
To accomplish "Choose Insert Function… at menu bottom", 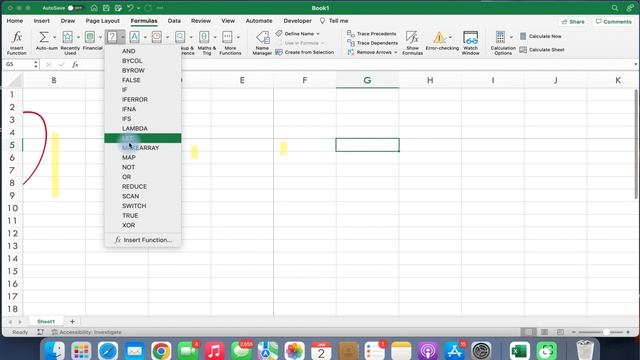I will [x=142, y=240].
